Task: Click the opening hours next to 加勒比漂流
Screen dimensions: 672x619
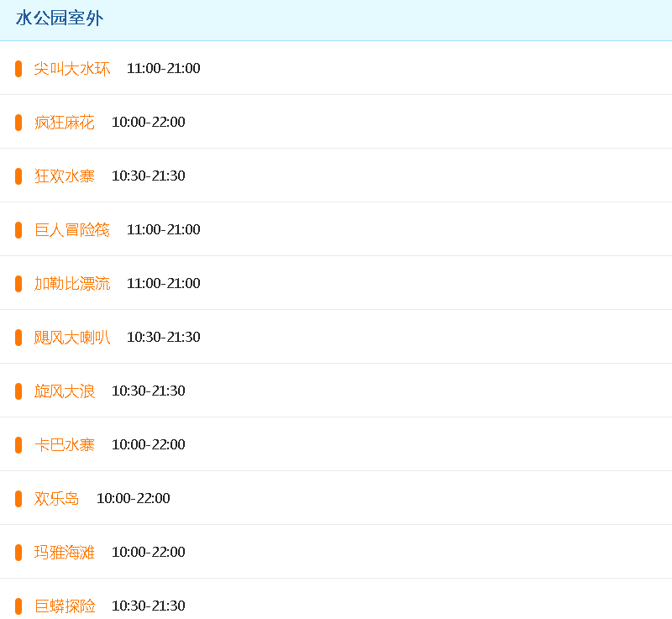Action: (x=164, y=284)
